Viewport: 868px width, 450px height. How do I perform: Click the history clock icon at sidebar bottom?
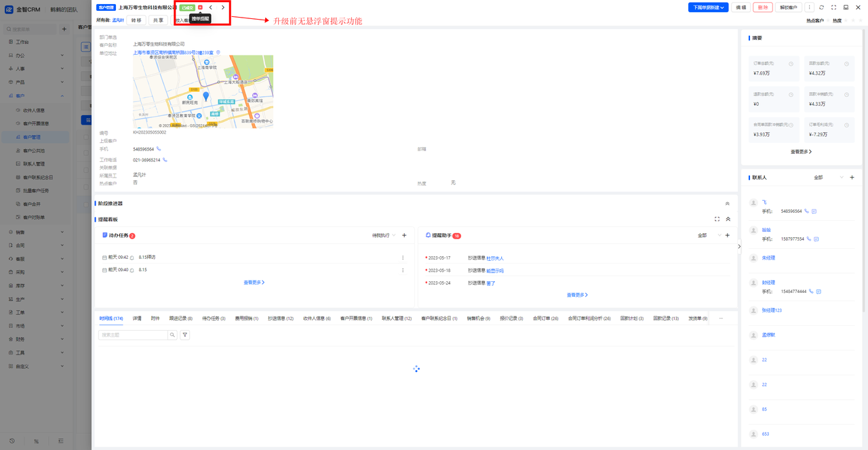click(x=12, y=441)
